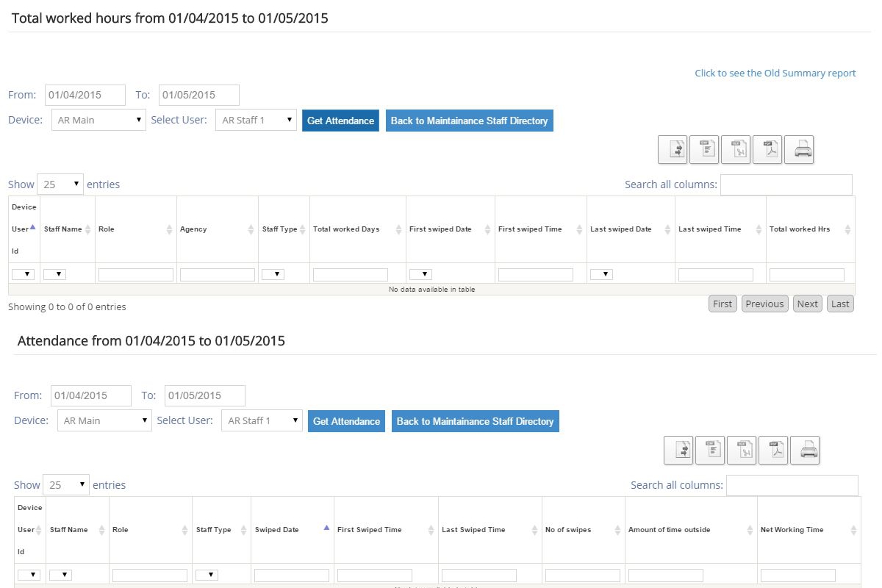
Task: Click Back to Maintainance Staff Directory in Attendance section
Action: [x=475, y=421]
